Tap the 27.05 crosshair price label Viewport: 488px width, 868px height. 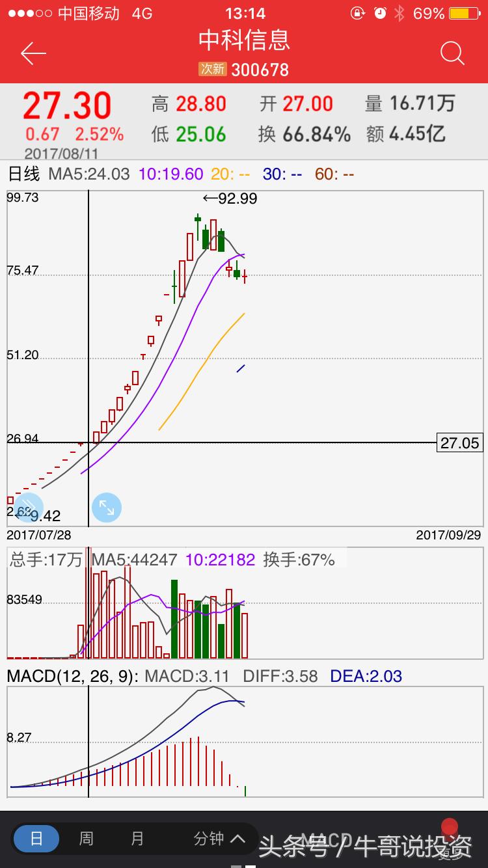[459, 443]
